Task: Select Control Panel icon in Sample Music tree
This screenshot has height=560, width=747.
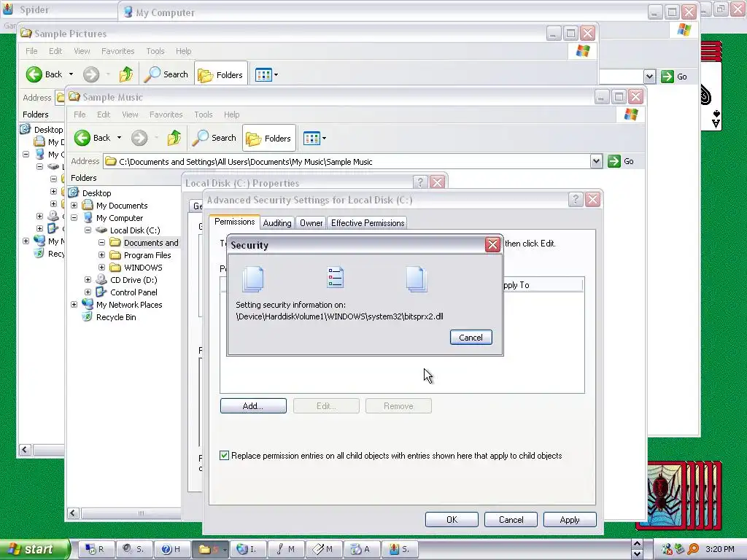Action: (x=101, y=292)
